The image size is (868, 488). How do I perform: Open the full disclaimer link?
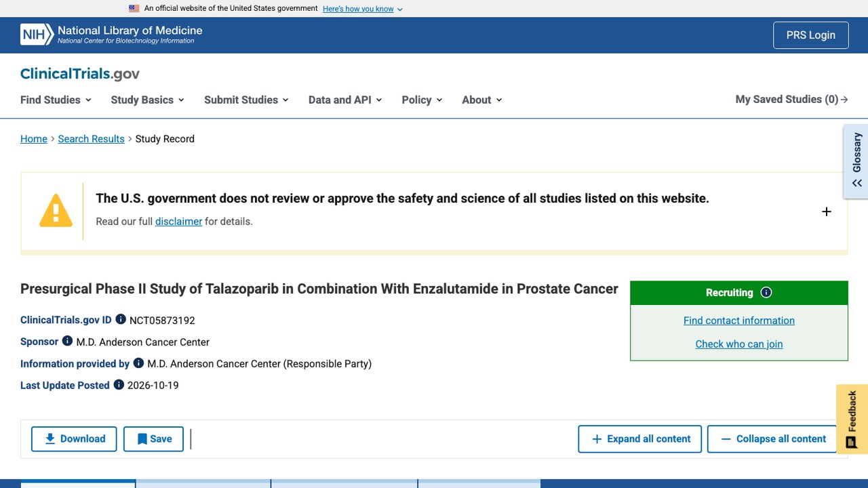(x=178, y=222)
